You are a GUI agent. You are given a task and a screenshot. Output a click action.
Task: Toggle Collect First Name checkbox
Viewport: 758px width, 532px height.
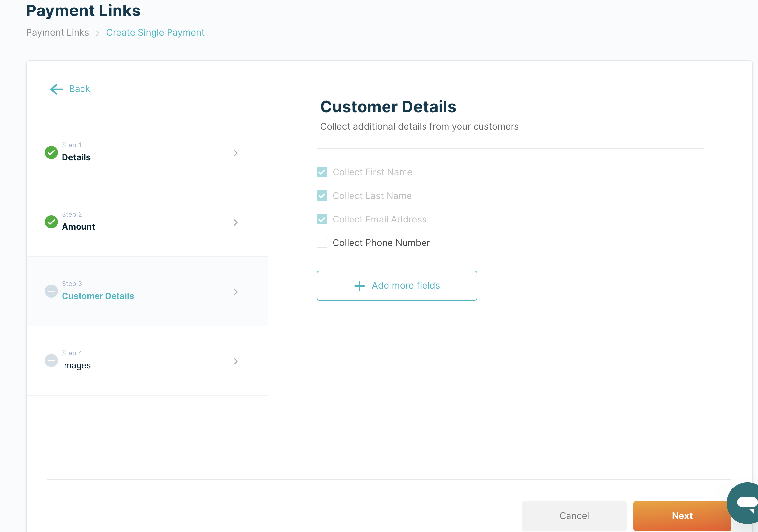click(x=322, y=172)
